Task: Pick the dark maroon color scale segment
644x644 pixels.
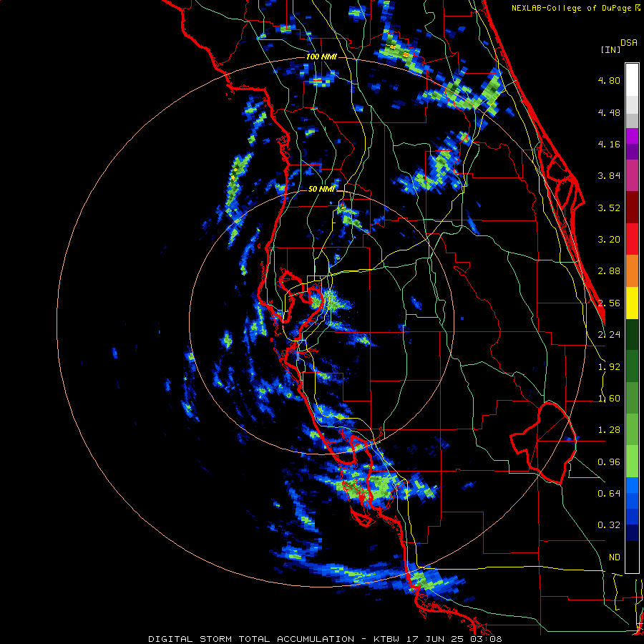Action: pyautogui.click(x=632, y=208)
